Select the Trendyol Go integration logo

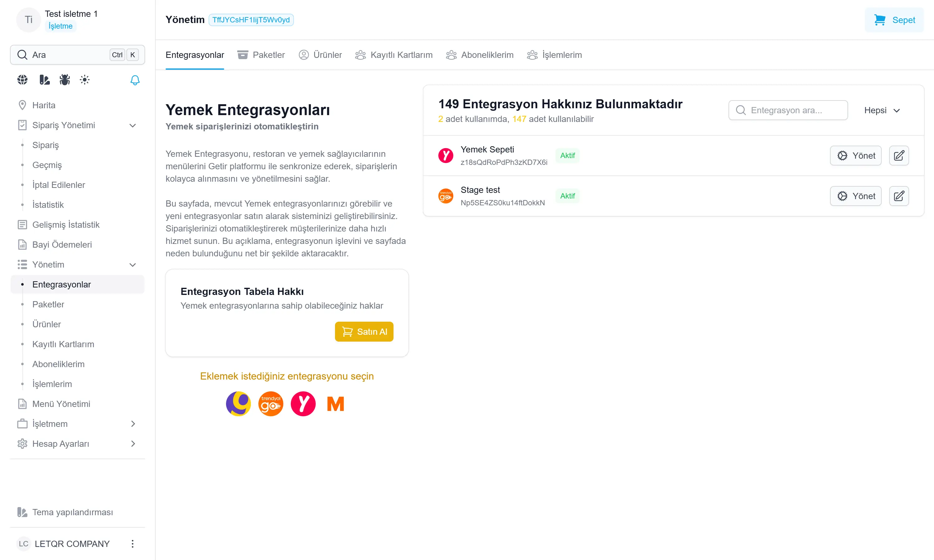point(271,404)
